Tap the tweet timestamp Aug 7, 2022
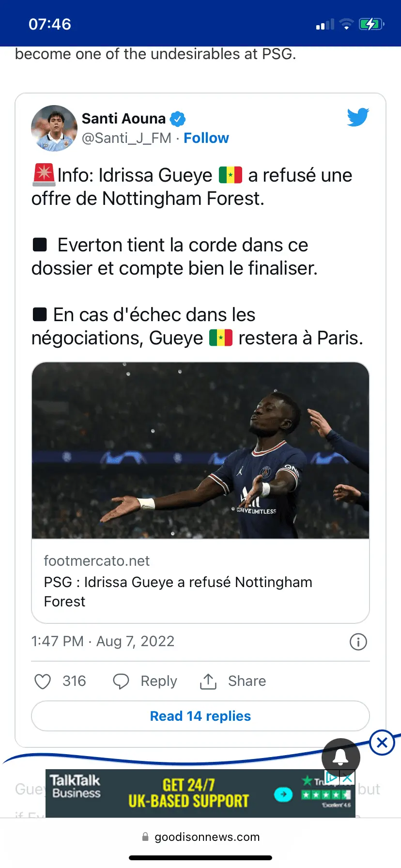Screen dimensions: 401x868 coord(103,641)
